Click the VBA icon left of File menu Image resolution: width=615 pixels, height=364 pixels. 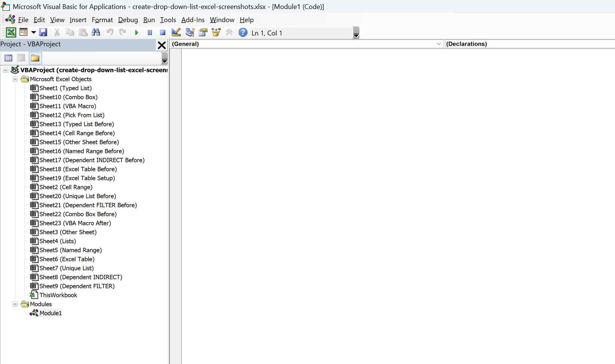(x=10, y=19)
